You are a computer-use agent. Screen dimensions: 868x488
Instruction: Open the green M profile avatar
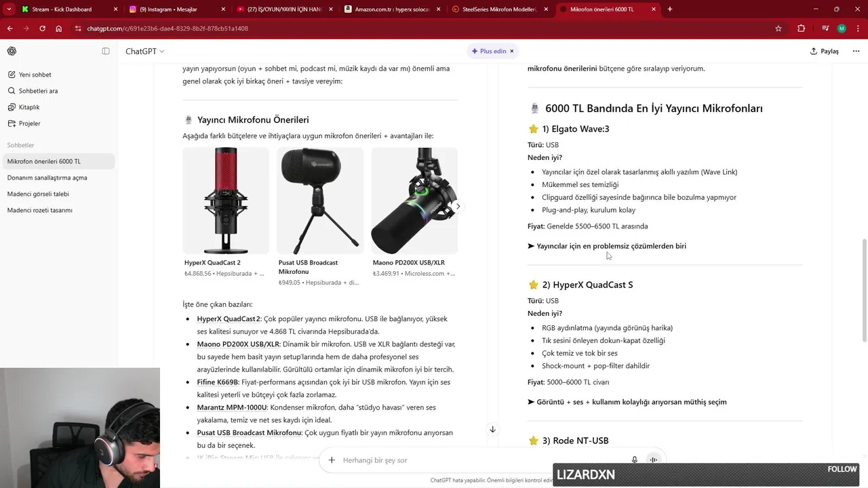(x=842, y=28)
